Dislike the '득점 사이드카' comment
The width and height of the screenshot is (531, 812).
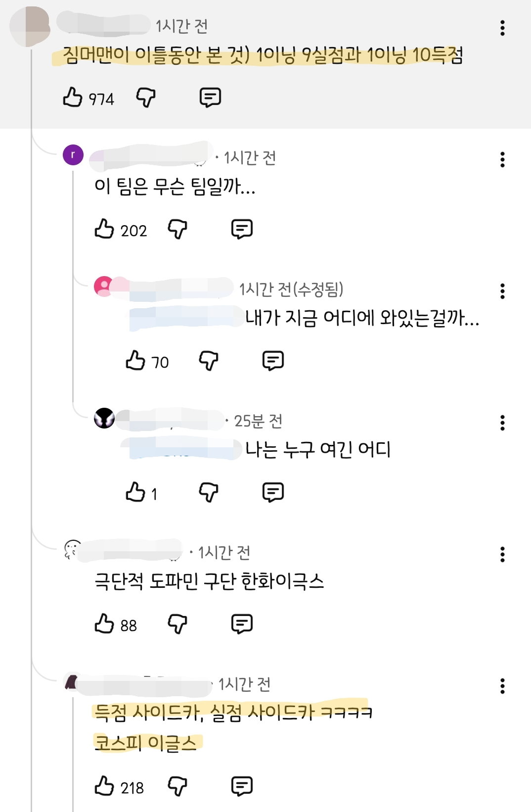click(x=177, y=786)
